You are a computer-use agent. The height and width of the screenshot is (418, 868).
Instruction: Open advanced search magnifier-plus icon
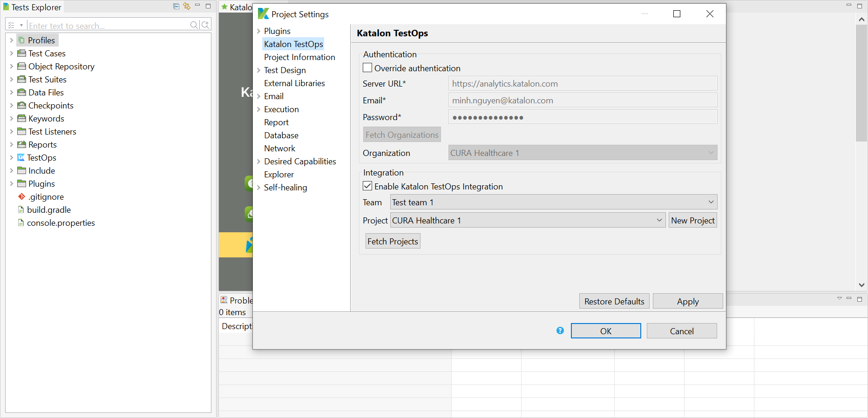(205, 25)
